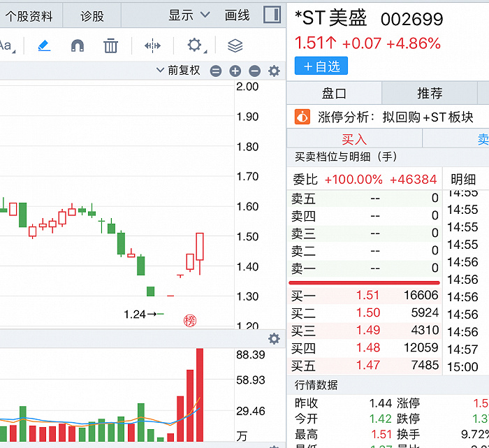This screenshot has height=448, width=489.
Task: Add stock with +自选 button
Action: point(321,66)
